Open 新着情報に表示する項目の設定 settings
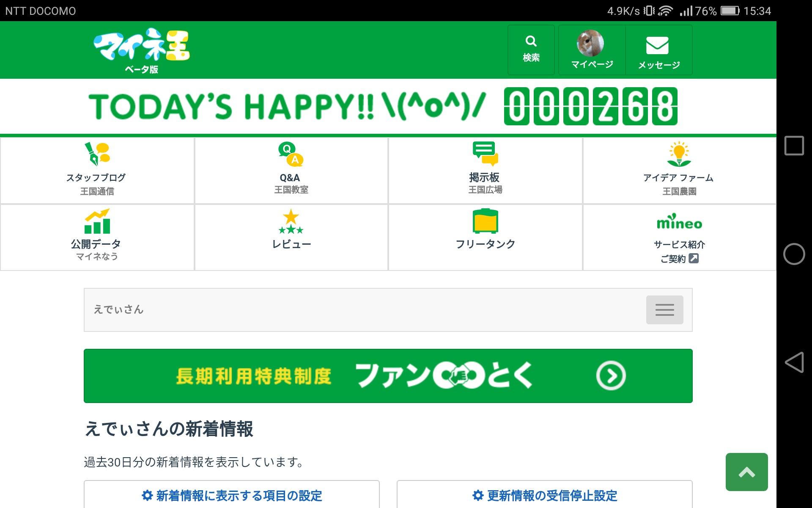812x508 pixels. [232, 495]
